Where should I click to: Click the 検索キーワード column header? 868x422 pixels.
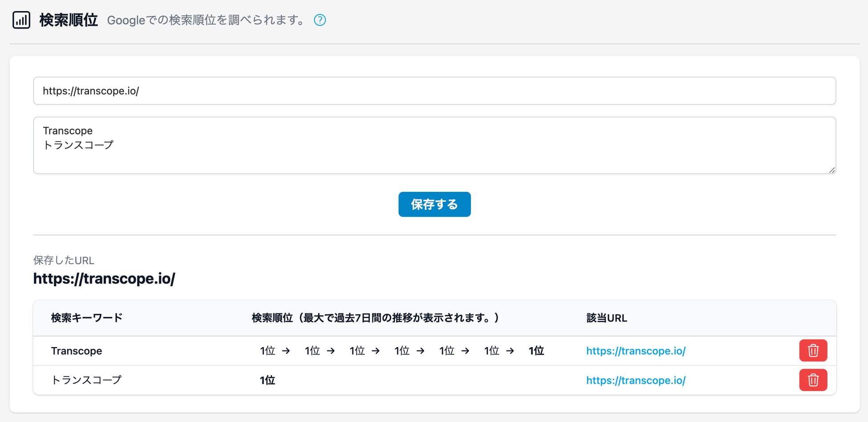pos(87,318)
